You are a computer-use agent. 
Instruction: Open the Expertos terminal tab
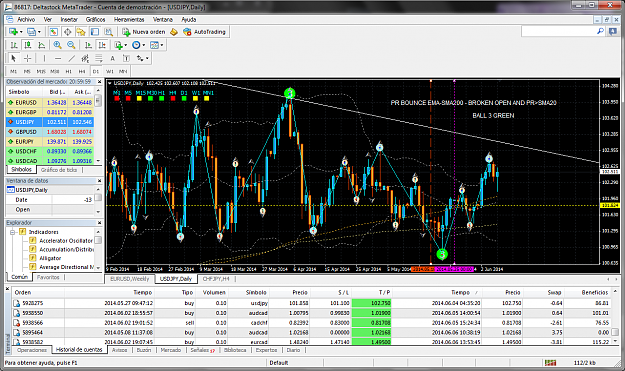[x=266, y=350]
